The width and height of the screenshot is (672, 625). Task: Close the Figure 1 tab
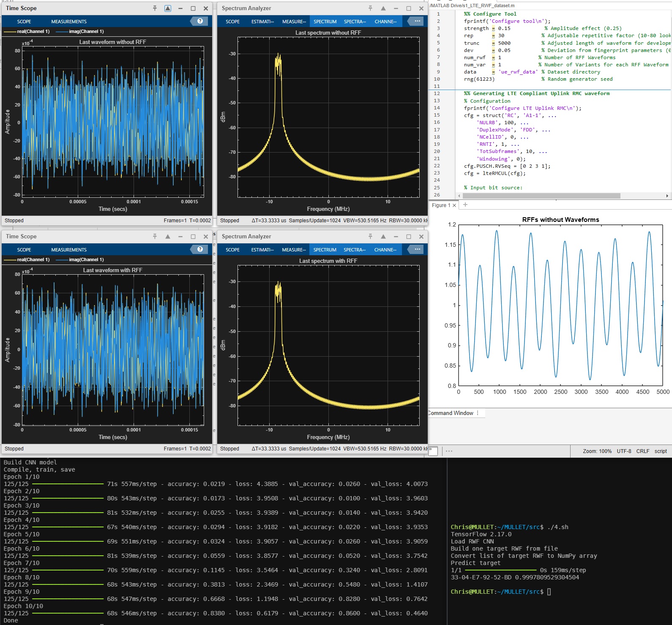(454, 205)
